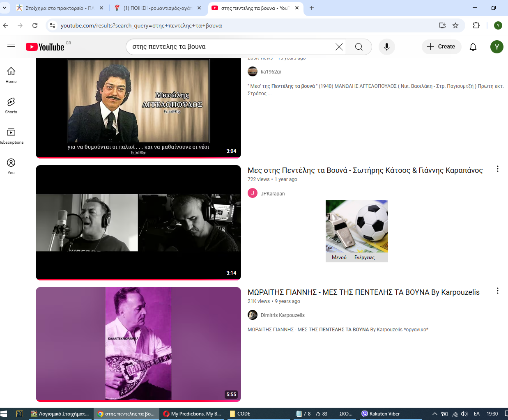Open the Μανώλης Αγγελόπουλος video thumbnail
Viewport: 508px width, 420px height.
tap(138, 108)
